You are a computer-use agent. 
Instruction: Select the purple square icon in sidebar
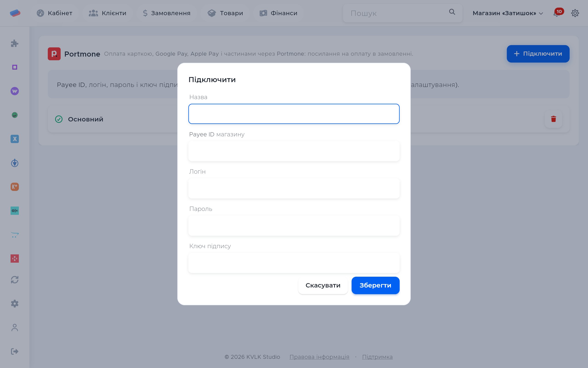(14, 67)
